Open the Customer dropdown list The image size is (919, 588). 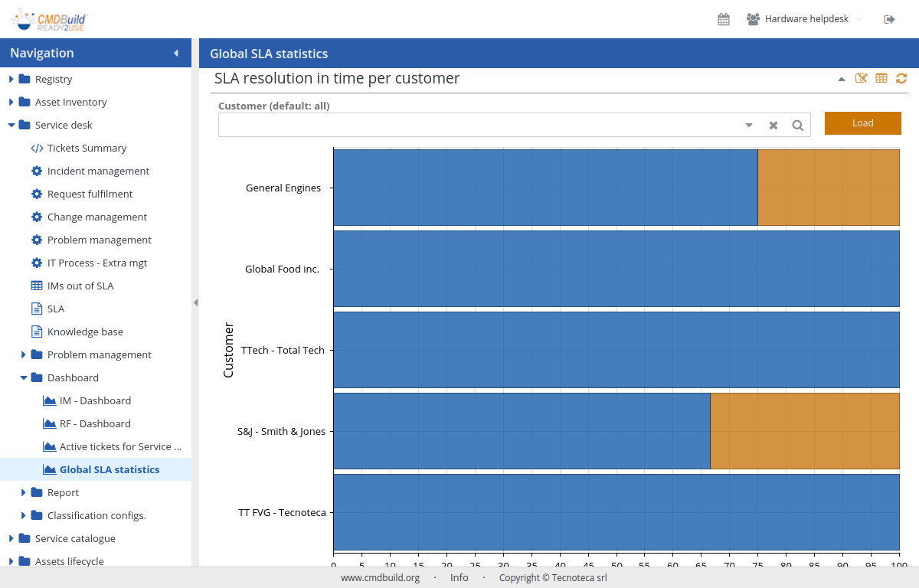click(749, 126)
